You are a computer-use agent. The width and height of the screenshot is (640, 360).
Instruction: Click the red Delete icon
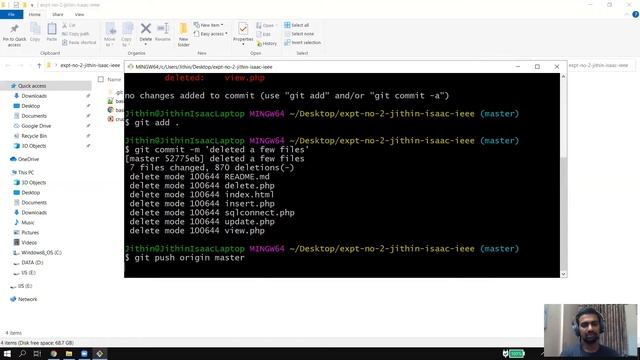(146, 29)
